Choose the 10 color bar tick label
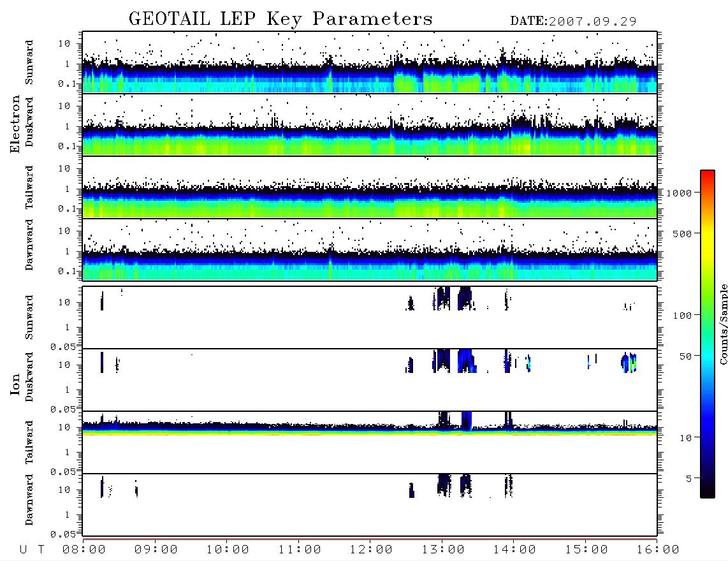The height and width of the screenshot is (561, 728). (x=686, y=438)
